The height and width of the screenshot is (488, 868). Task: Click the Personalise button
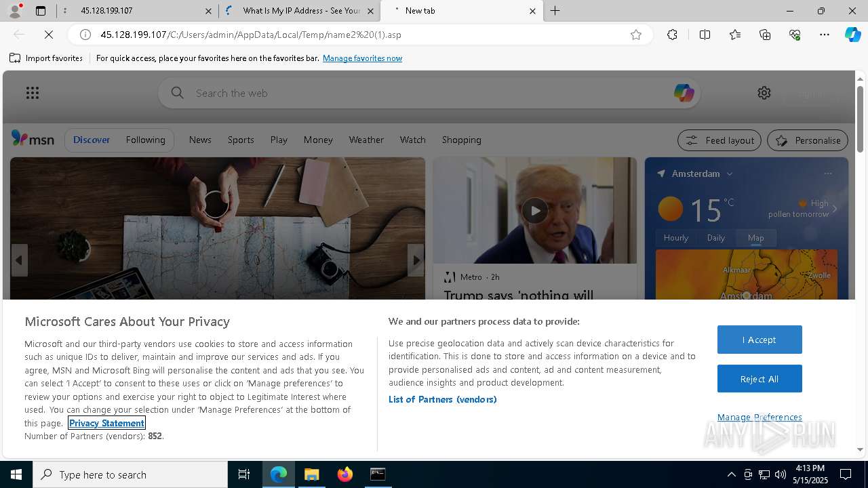click(808, 140)
